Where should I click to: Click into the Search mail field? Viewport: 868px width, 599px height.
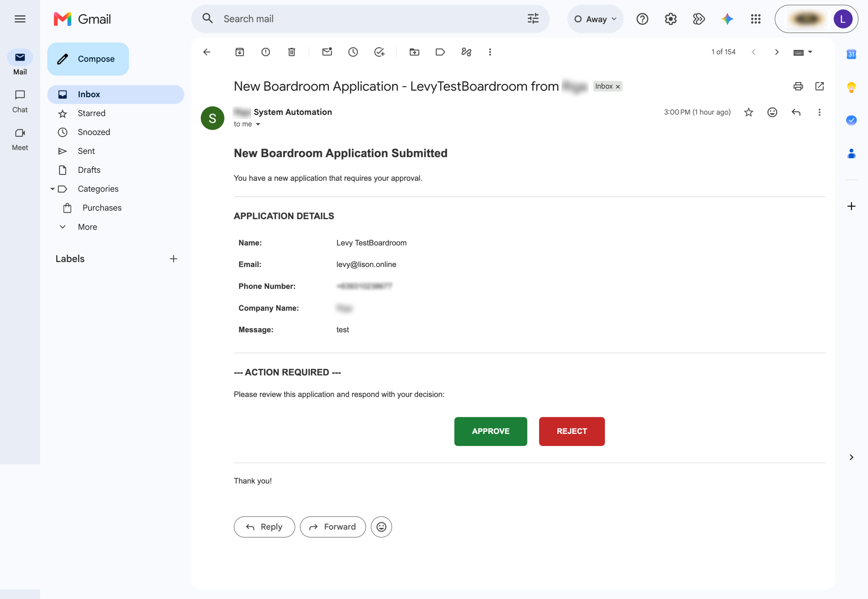point(371,19)
